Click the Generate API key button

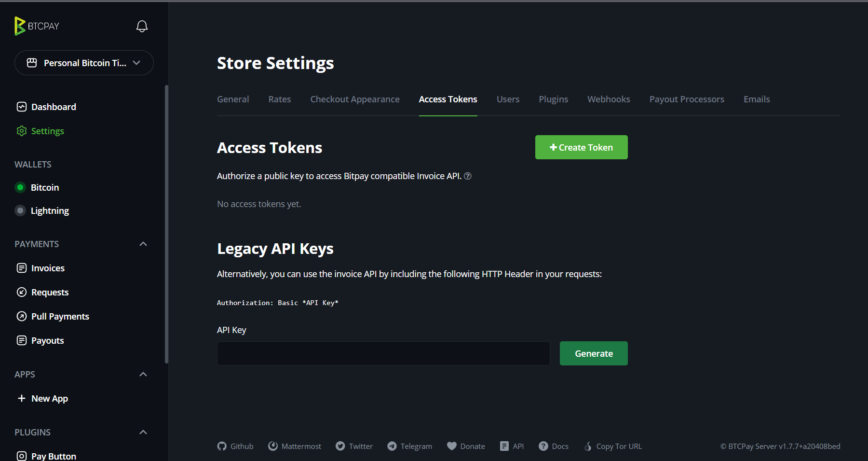(x=594, y=353)
